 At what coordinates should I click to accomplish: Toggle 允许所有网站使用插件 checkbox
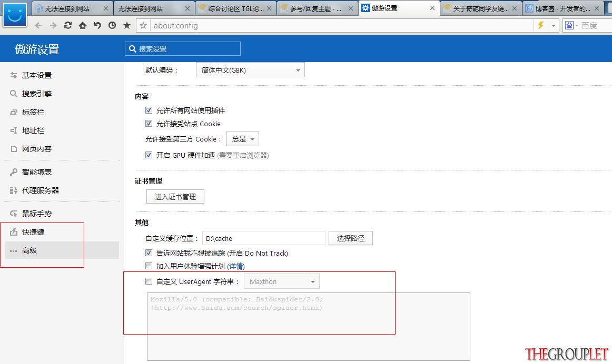(149, 110)
